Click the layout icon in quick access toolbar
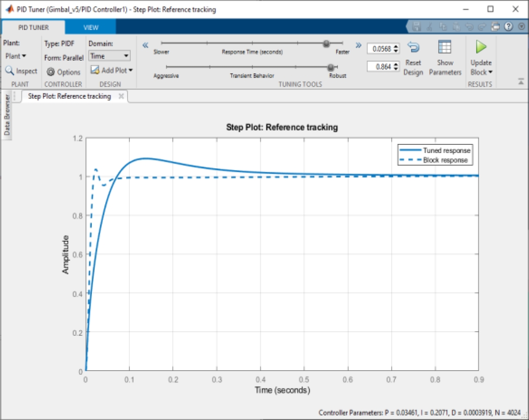 coord(495,27)
